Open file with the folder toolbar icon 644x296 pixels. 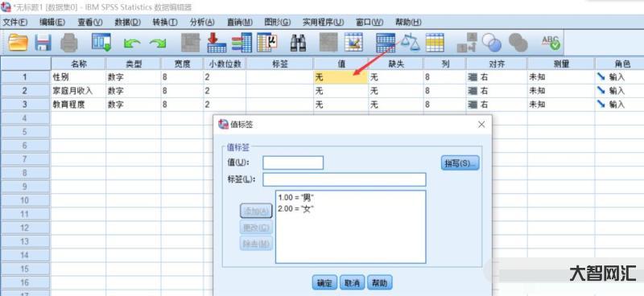click(x=18, y=43)
